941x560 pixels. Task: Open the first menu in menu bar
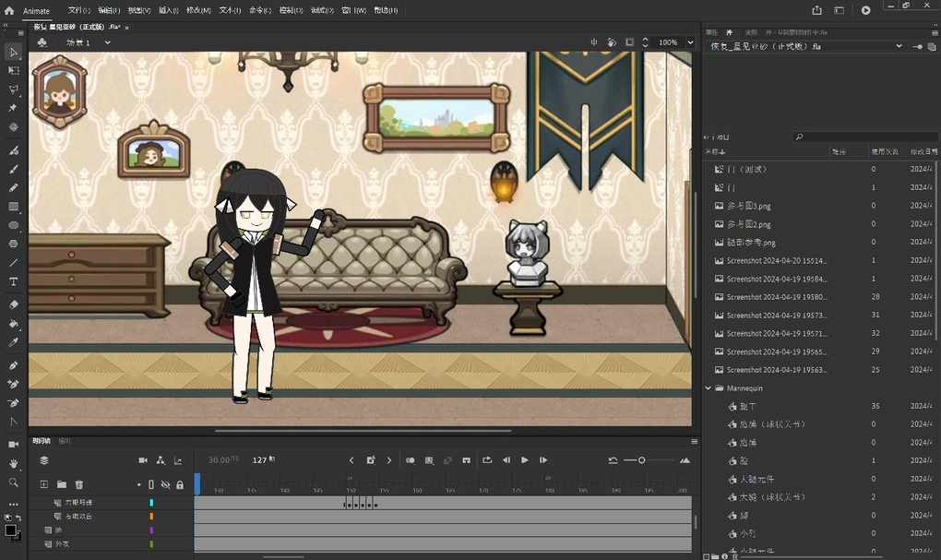79,10
